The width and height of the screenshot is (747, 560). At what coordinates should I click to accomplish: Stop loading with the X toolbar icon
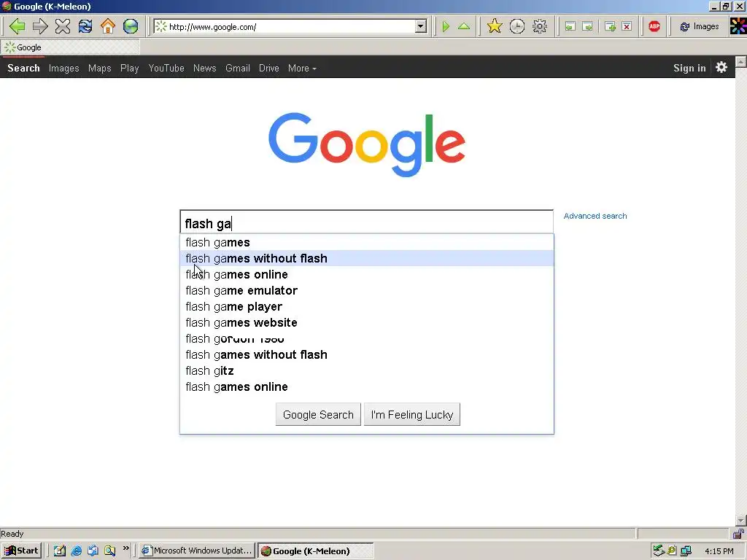pos(63,26)
